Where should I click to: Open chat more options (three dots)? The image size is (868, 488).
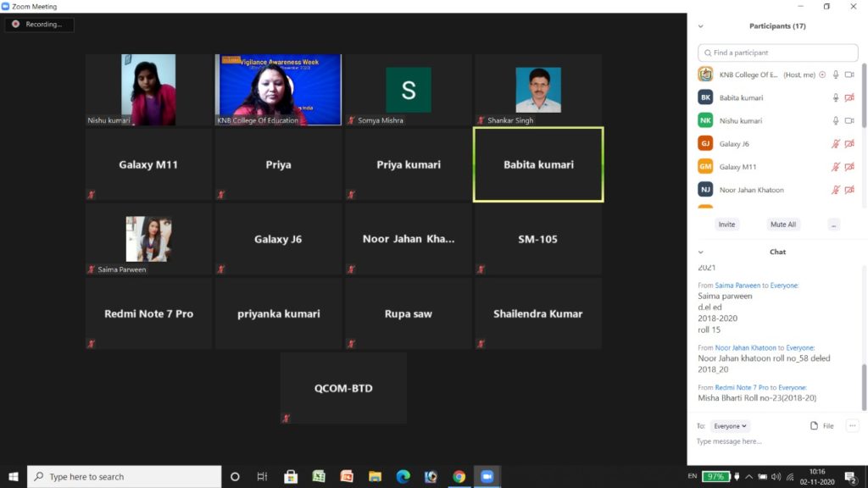coord(852,425)
